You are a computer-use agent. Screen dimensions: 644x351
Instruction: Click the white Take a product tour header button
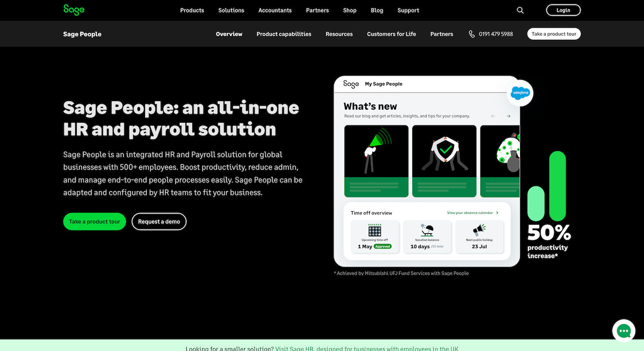[554, 34]
